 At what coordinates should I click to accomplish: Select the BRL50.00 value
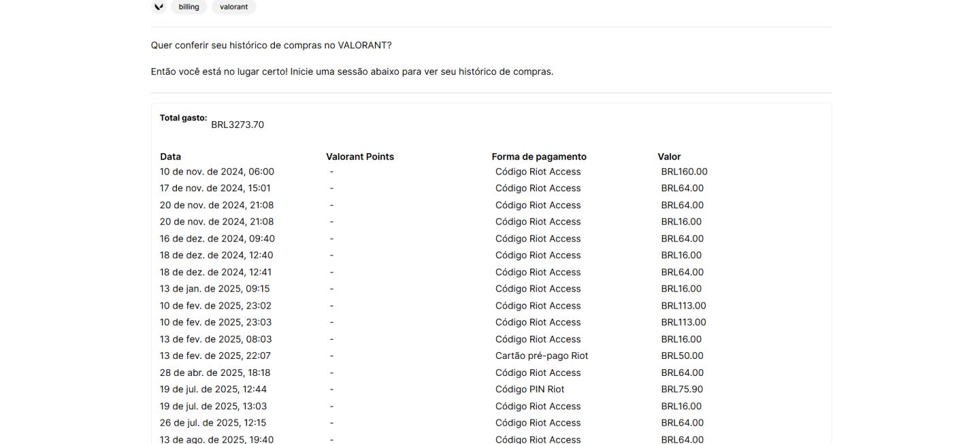point(683,355)
